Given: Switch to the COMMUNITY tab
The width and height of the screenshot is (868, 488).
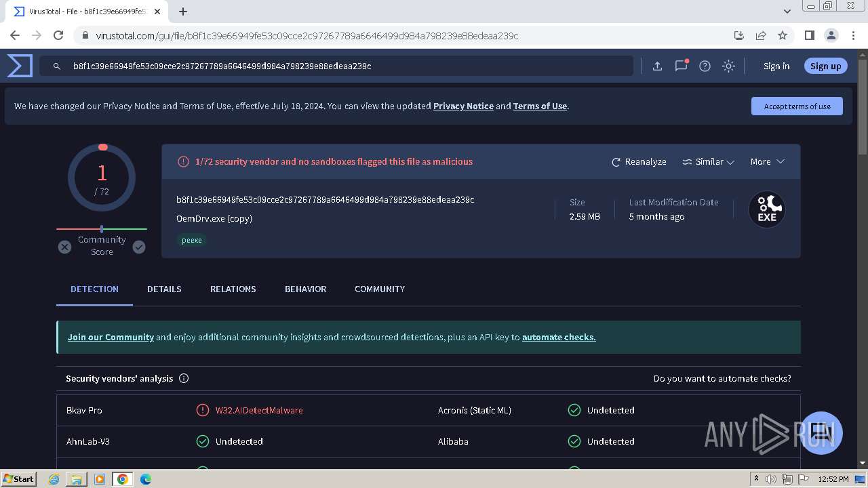Looking at the screenshot, I should click(x=379, y=289).
